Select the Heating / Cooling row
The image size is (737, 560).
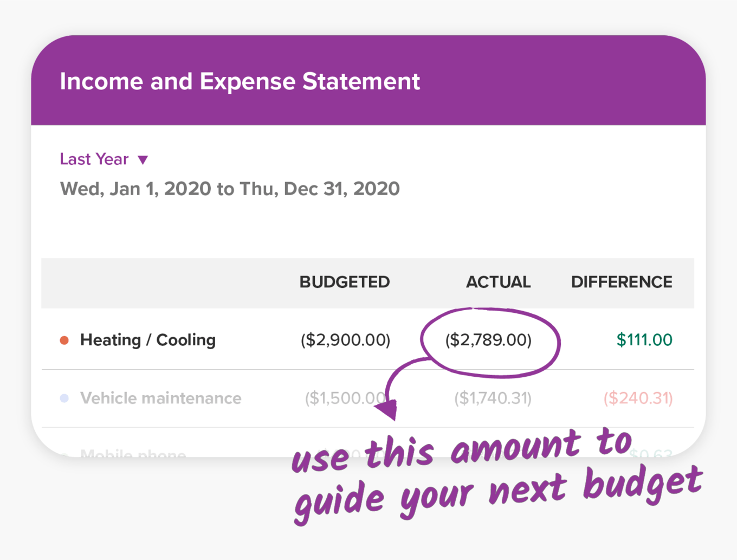click(148, 340)
